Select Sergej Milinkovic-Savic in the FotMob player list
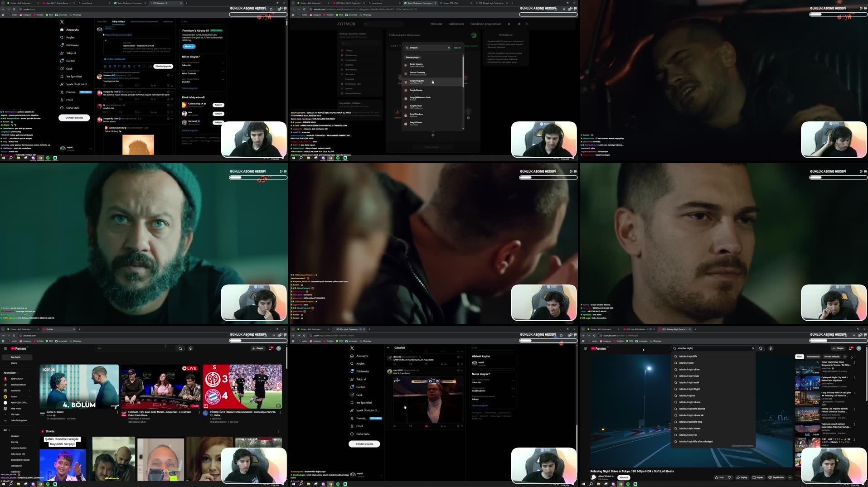 [432, 98]
